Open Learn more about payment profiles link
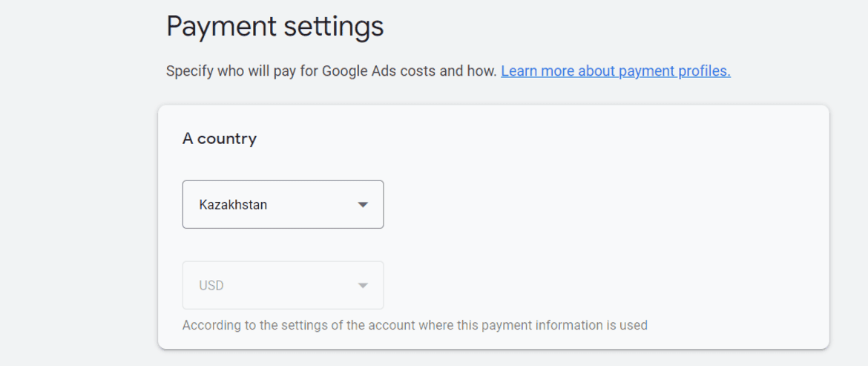Image resolution: width=868 pixels, height=366 pixels. coord(616,71)
